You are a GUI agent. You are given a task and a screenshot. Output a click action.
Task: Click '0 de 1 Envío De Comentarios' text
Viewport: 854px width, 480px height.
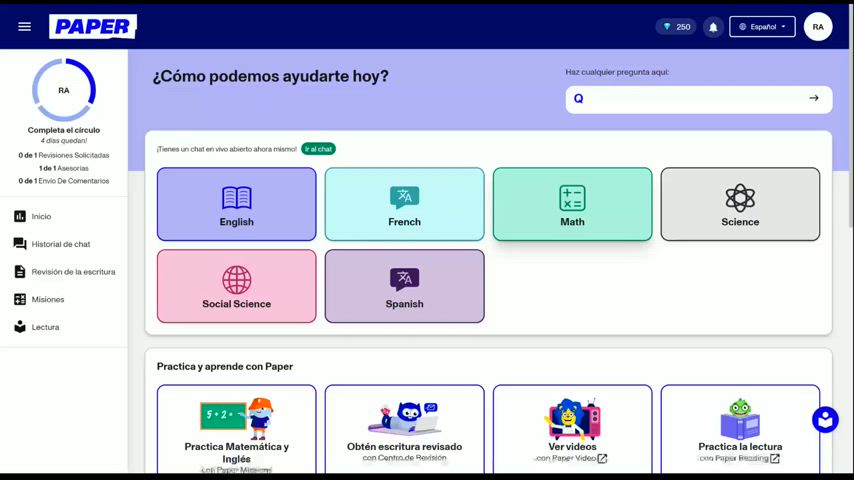(x=64, y=181)
